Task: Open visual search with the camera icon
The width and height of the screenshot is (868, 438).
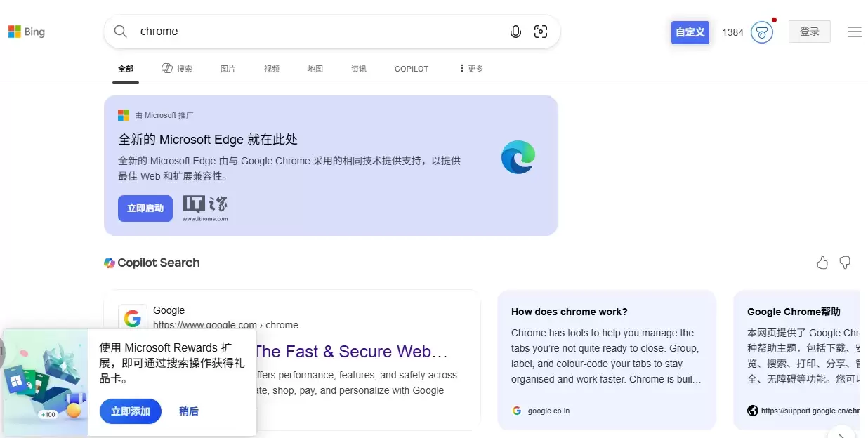Action: click(x=540, y=32)
